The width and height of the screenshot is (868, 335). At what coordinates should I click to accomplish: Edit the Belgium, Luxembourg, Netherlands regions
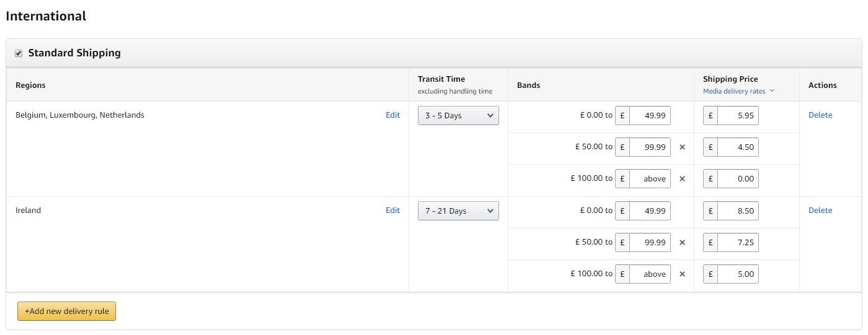392,115
